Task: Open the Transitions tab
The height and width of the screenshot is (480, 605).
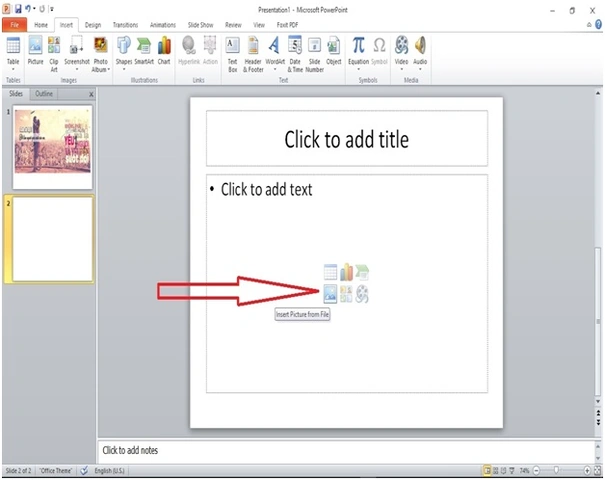Action: click(x=125, y=25)
